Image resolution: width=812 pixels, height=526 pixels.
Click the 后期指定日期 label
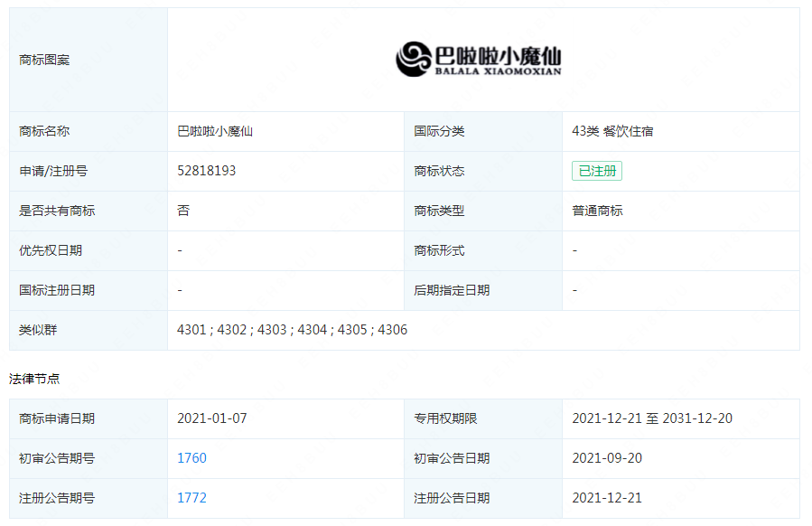click(452, 290)
